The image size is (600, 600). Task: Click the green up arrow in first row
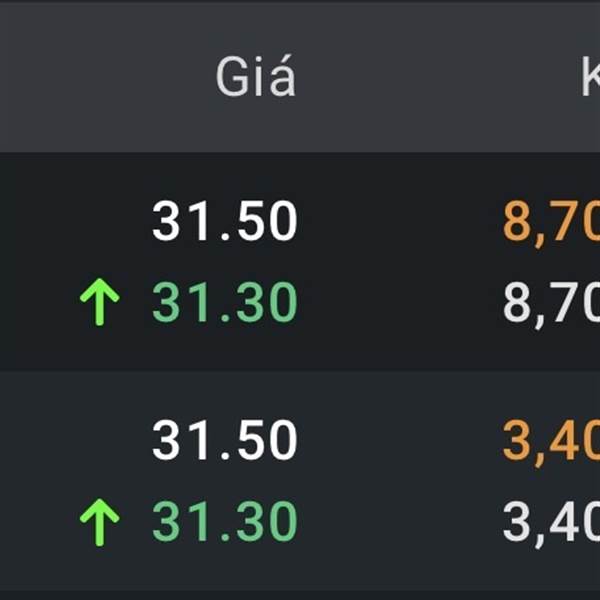pyautogui.click(x=99, y=303)
